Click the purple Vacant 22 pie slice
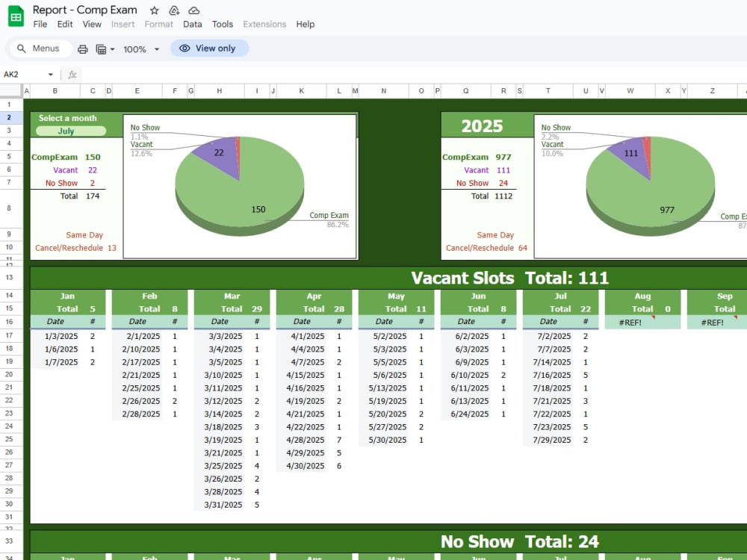The width and height of the screenshot is (747, 560). pyautogui.click(x=219, y=153)
